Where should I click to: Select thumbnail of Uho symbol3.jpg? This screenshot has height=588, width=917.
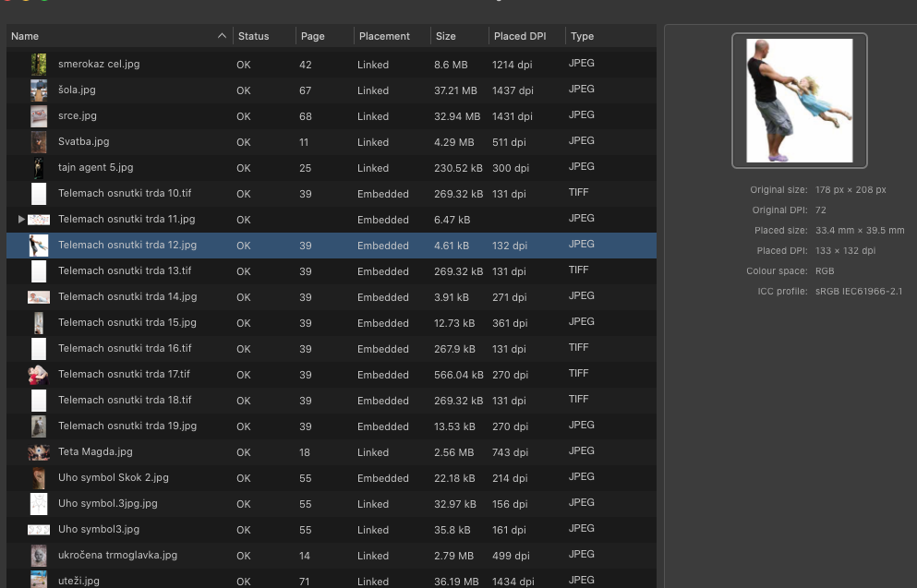(39, 530)
